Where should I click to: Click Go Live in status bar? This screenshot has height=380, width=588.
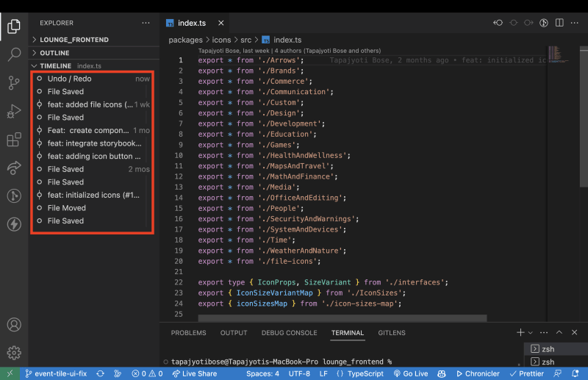(x=411, y=373)
